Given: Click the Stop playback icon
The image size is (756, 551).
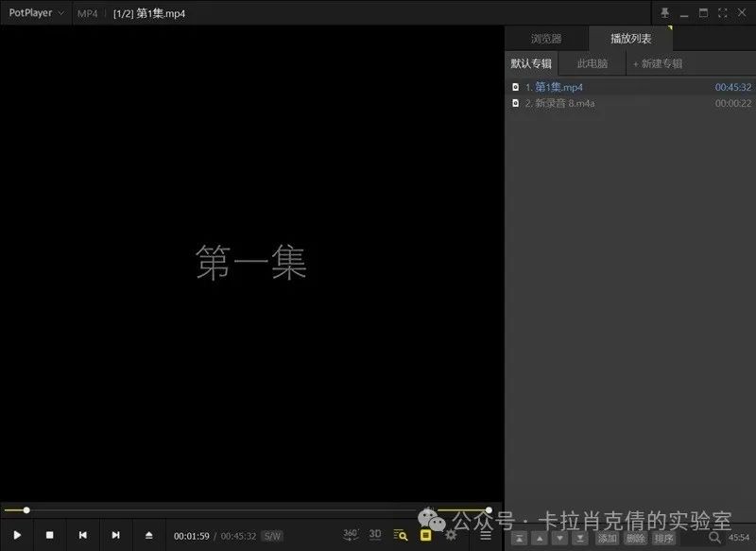Looking at the screenshot, I should point(49,536).
